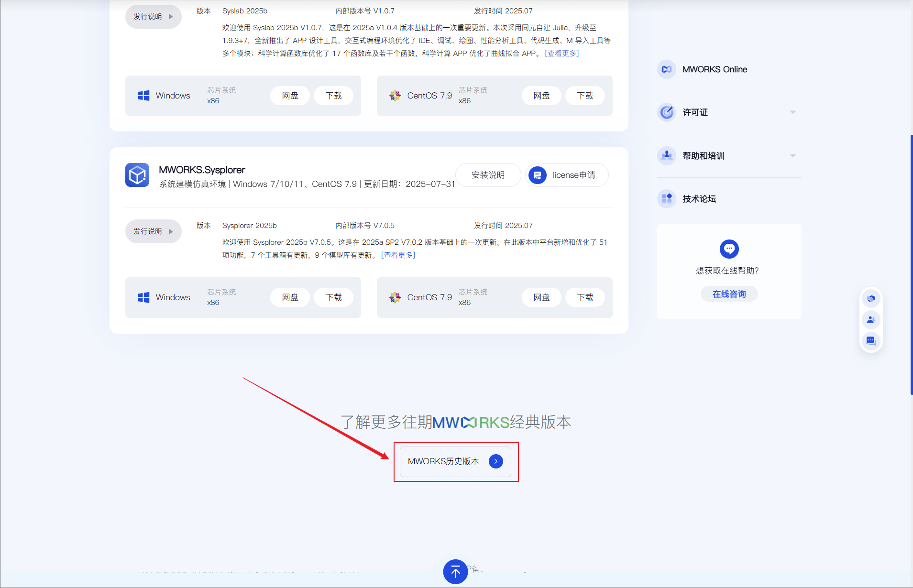Click the back-to-top arrow button
The height and width of the screenshot is (588, 913).
coord(455,571)
